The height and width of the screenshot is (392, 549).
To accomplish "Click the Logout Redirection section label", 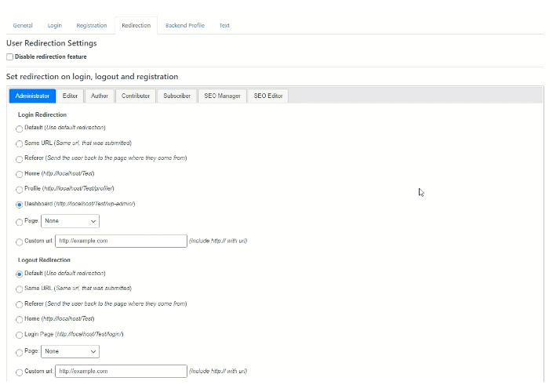I will tap(44, 260).
